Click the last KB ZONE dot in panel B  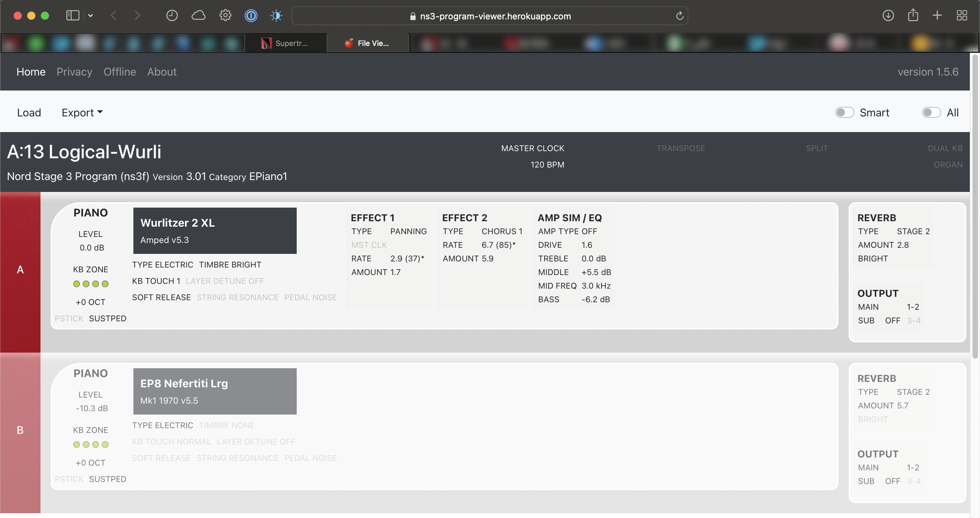[x=105, y=444]
